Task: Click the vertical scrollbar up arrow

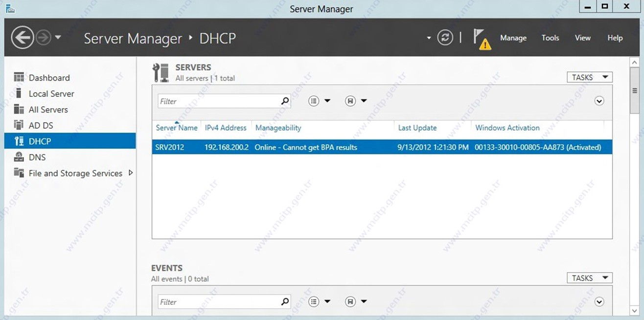Action: click(635, 63)
